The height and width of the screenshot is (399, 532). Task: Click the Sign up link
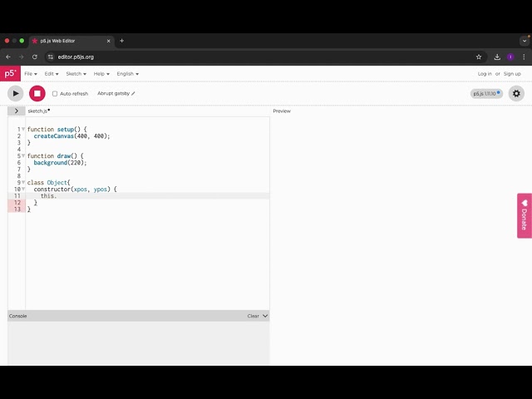point(512,74)
